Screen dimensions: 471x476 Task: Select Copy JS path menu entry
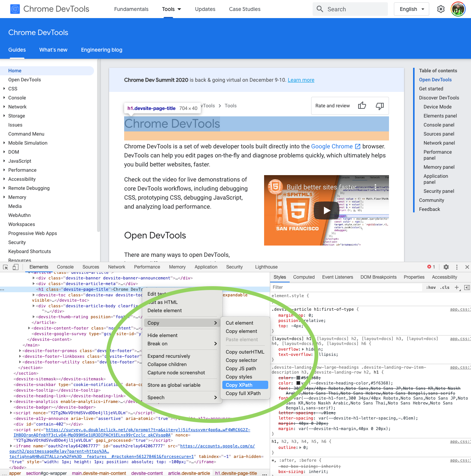[245, 368]
